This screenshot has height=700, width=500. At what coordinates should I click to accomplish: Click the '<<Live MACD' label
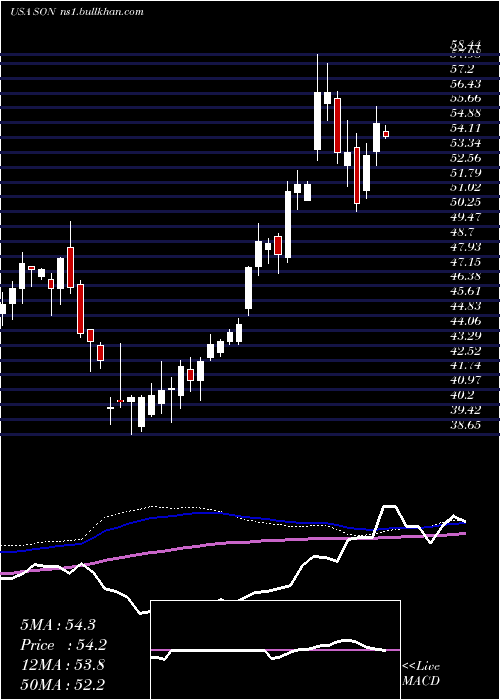421,674
